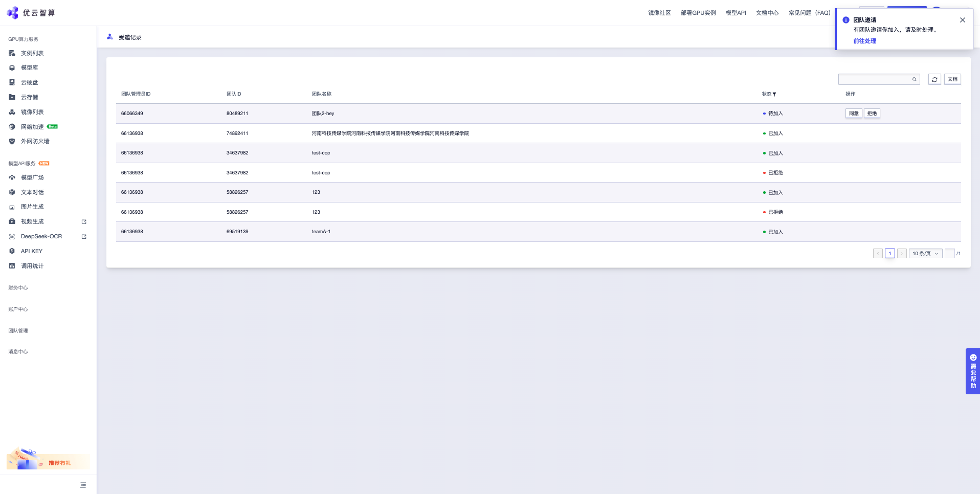Open 镜像列表 in the sidebar
The height and width of the screenshot is (494, 980).
(32, 112)
